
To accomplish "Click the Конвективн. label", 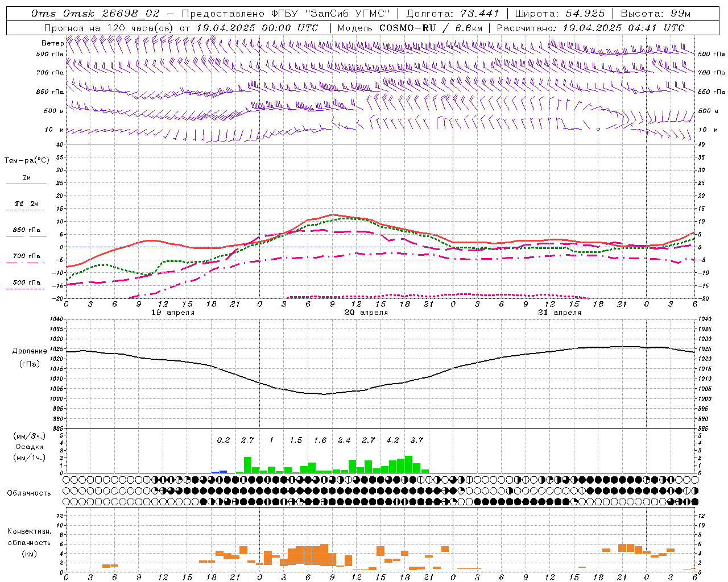I will pyautogui.click(x=29, y=531).
